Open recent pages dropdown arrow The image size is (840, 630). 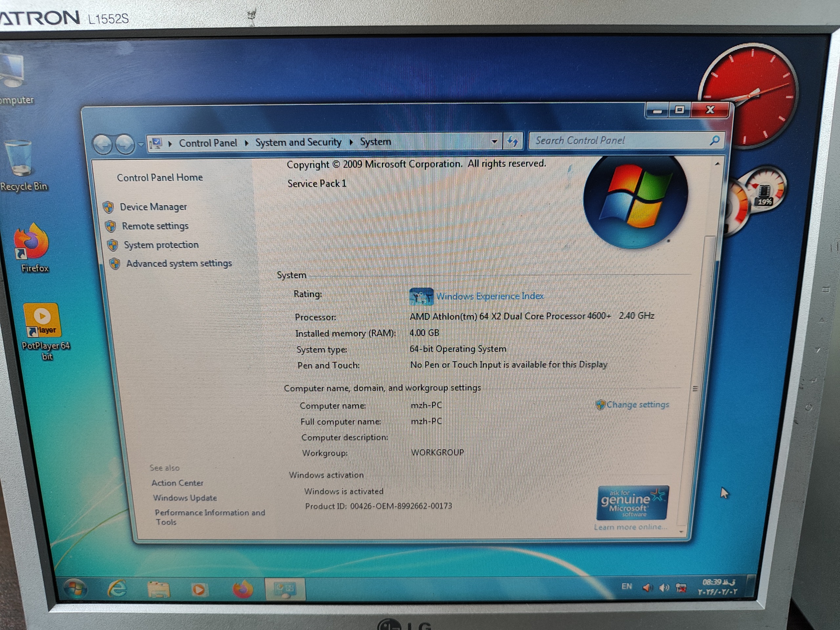point(141,144)
